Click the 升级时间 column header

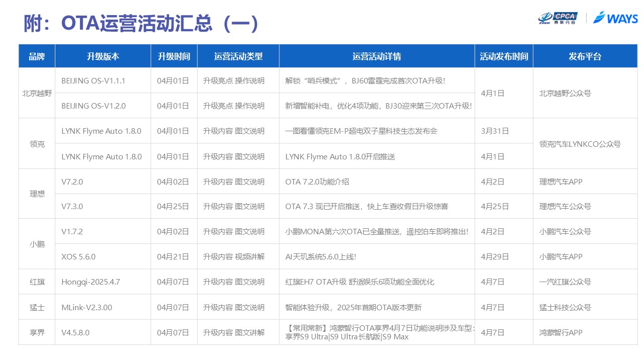[x=174, y=56]
